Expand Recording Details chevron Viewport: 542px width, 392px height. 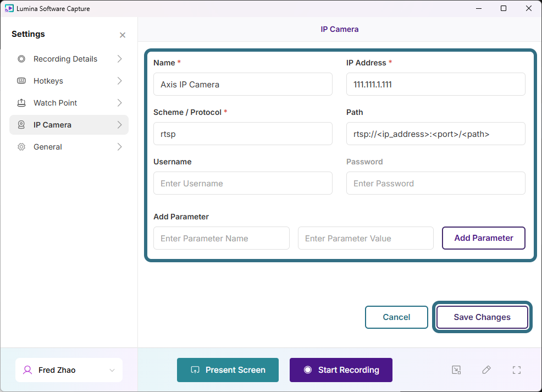[x=120, y=59]
